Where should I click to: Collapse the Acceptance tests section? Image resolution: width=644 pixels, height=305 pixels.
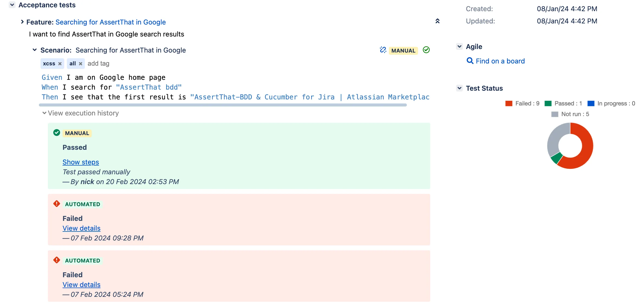12,5
